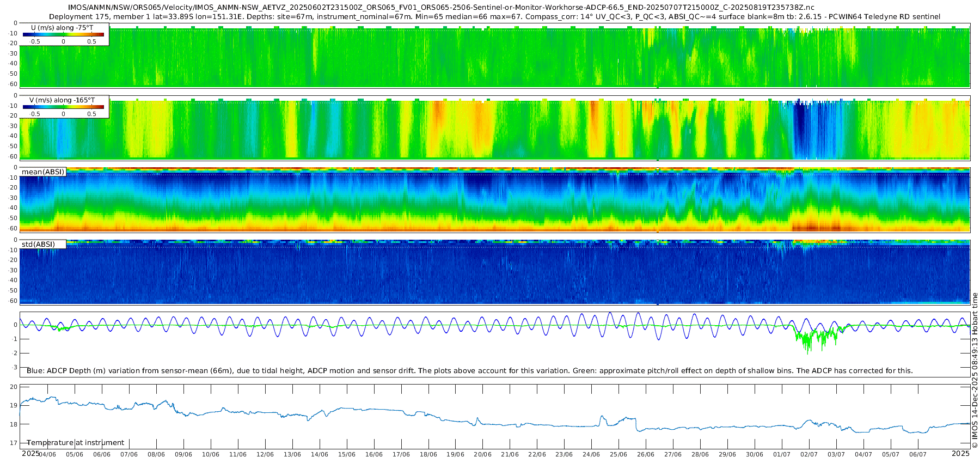This screenshot has width=980, height=463.
Task: Click the ADCP Depth variation description text
Action: click(x=469, y=371)
